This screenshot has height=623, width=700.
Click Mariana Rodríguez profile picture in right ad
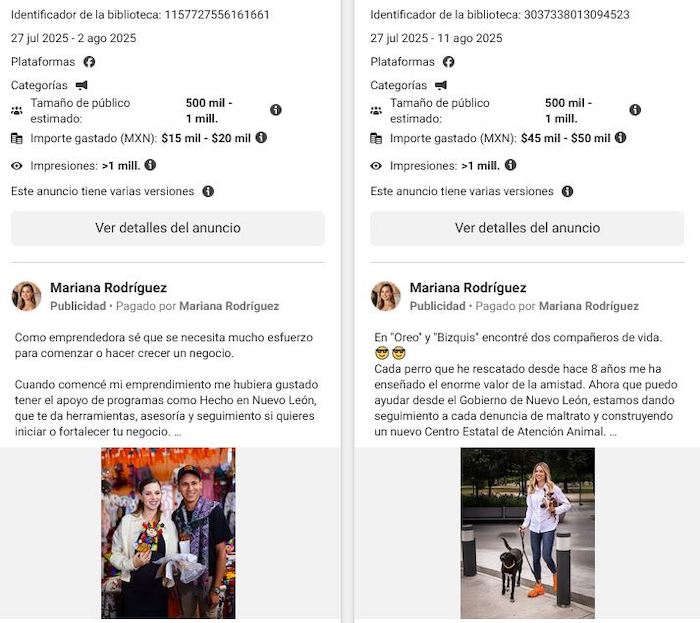tap(386, 296)
